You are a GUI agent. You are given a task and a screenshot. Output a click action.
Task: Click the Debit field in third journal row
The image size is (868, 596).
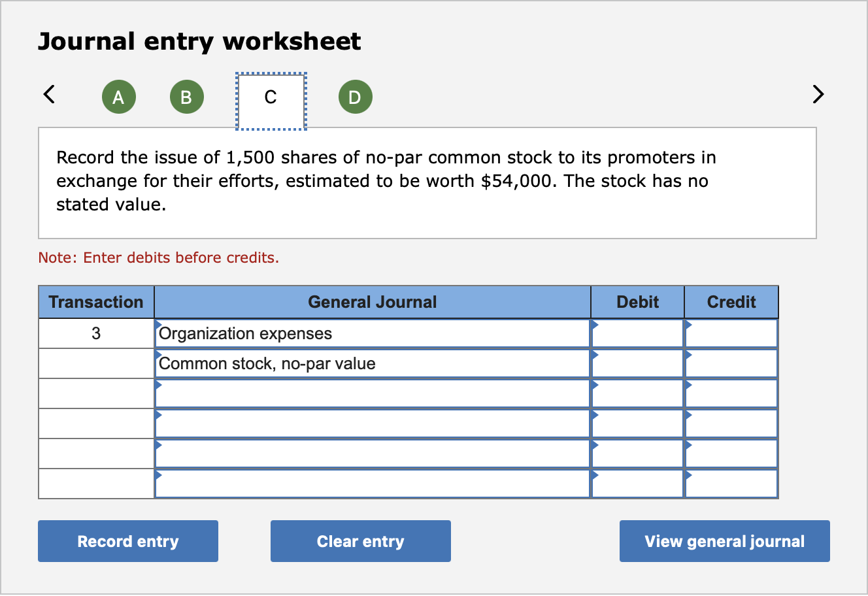[638, 393]
